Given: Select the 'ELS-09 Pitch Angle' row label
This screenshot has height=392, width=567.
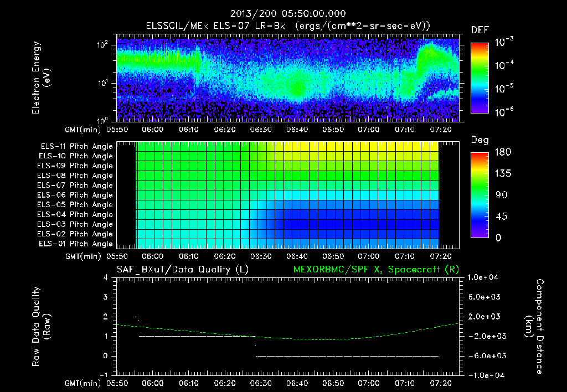Looking at the screenshot, I should [75, 166].
